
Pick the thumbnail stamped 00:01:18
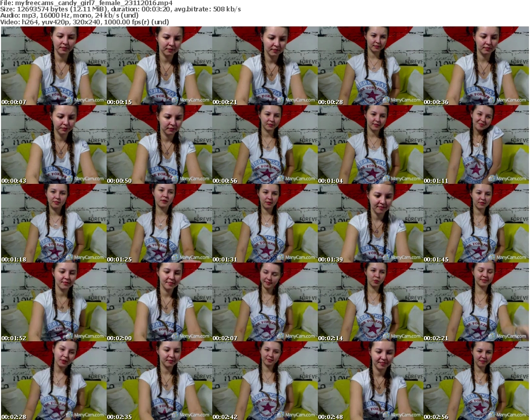point(54,223)
